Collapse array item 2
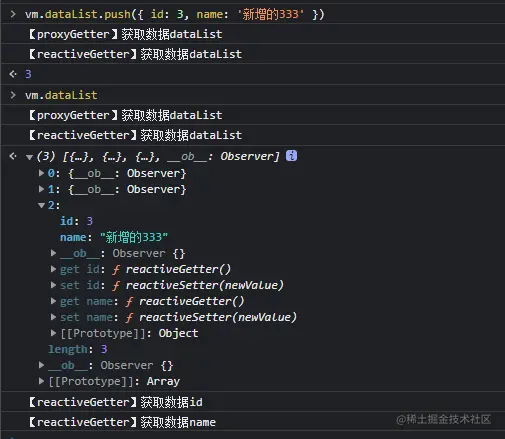Image resolution: width=505 pixels, height=439 pixels. (x=42, y=205)
